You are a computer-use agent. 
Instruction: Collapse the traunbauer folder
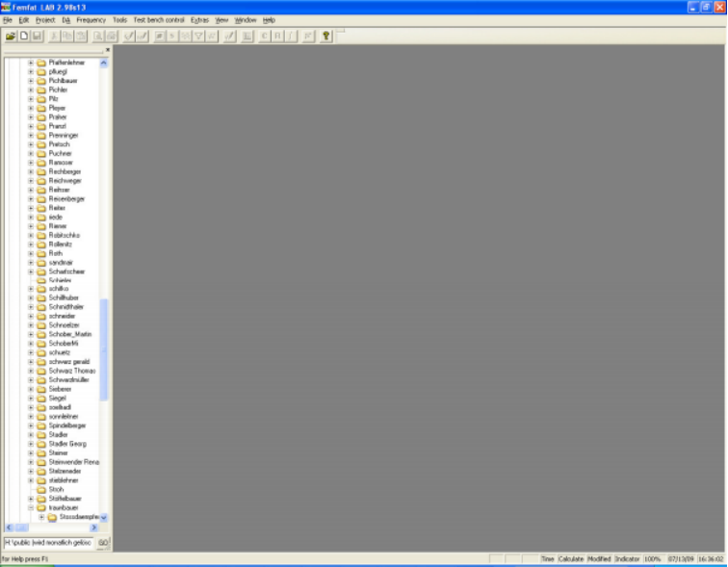(x=31, y=507)
